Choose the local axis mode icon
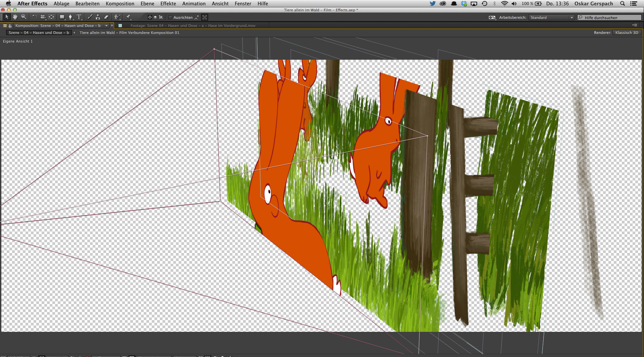 pyautogui.click(x=150, y=17)
